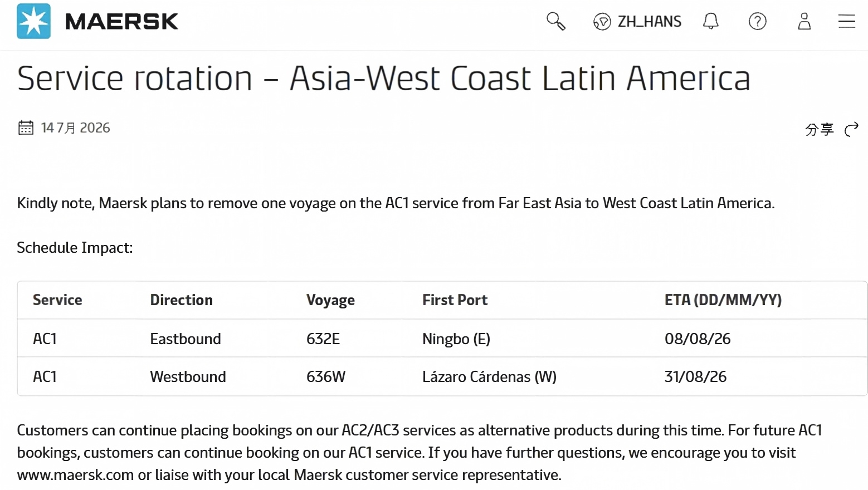The width and height of the screenshot is (868, 490).
Task: Open the user account icon
Action: tap(804, 21)
